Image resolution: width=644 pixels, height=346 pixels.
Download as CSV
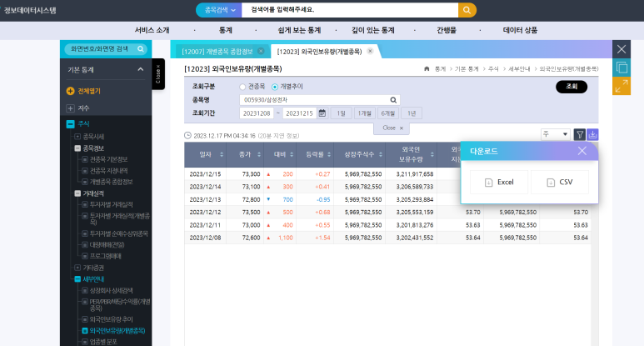[560, 182]
